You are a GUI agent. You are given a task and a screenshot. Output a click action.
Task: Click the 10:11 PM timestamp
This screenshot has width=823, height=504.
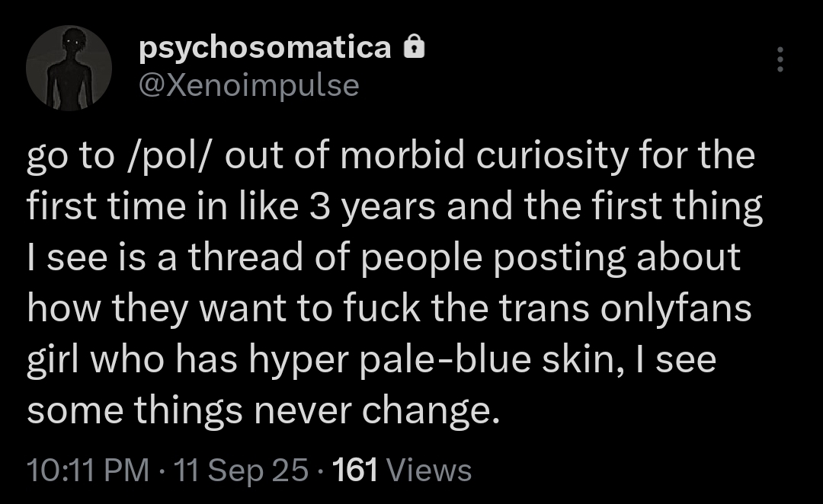point(88,470)
